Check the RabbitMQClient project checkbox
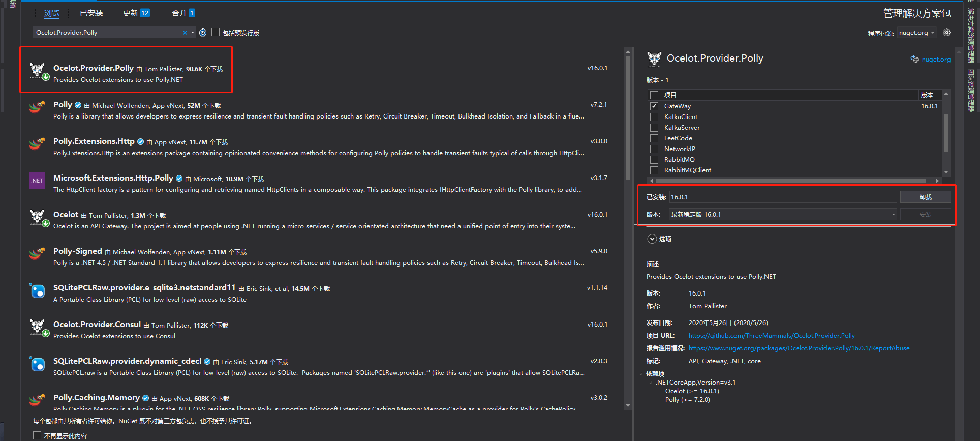The image size is (980, 441). [654, 170]
